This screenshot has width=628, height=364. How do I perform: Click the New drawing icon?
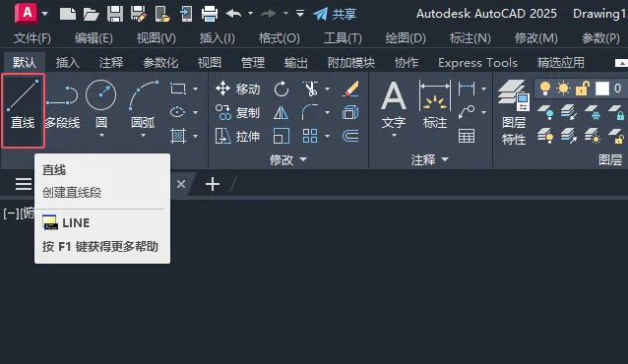tap(68, 14)
